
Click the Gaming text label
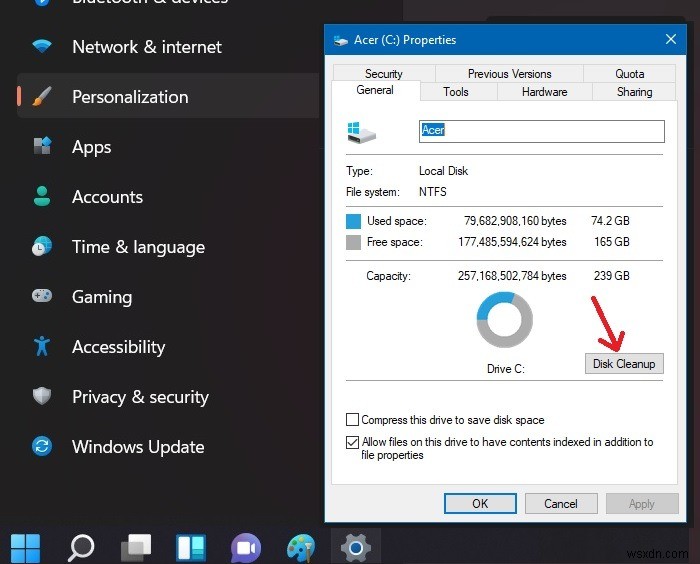[102, 297]
